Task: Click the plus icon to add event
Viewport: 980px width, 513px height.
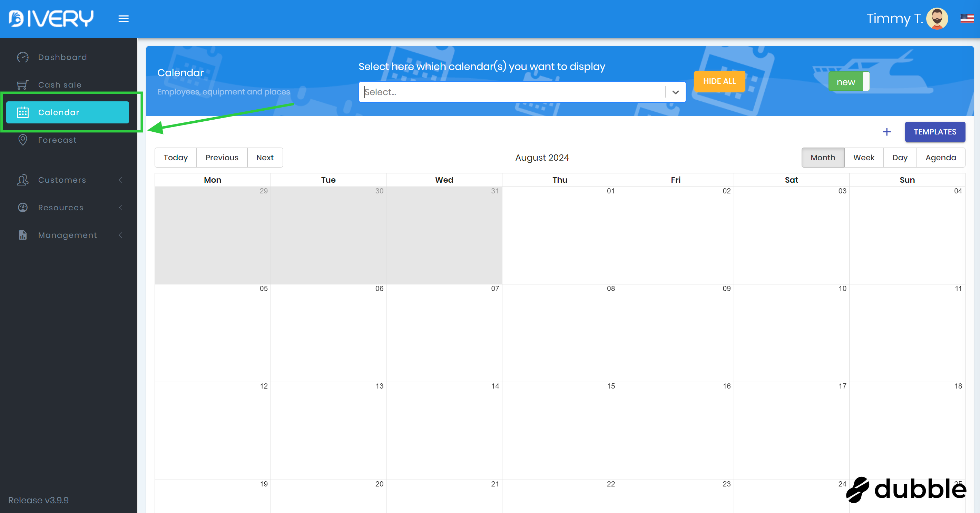Action: point(887,132)
